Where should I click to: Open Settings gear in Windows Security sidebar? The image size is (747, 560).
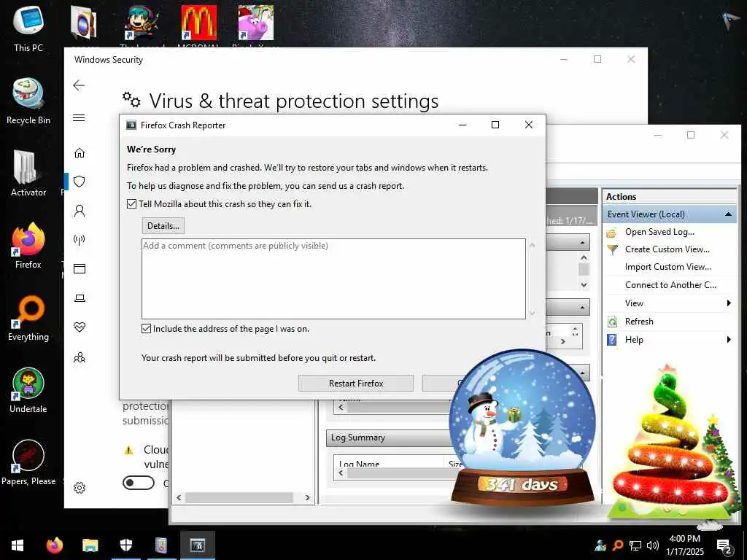[x=80, y=488]
